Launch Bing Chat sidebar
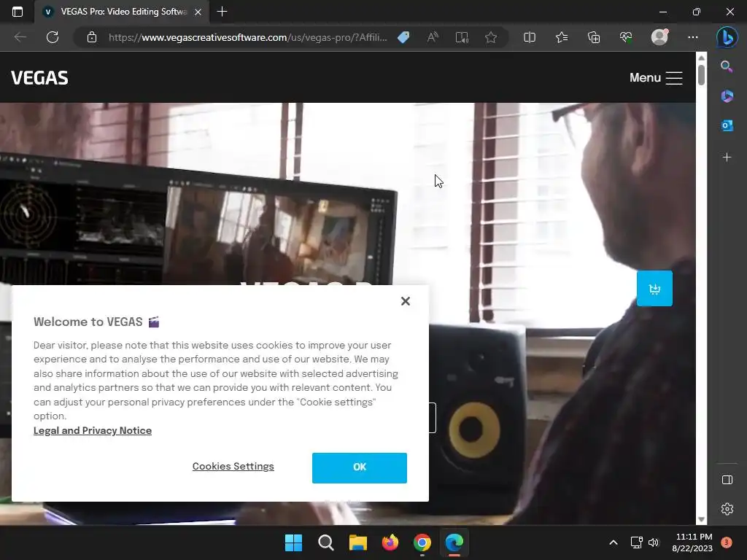 [x=727, y=37]
